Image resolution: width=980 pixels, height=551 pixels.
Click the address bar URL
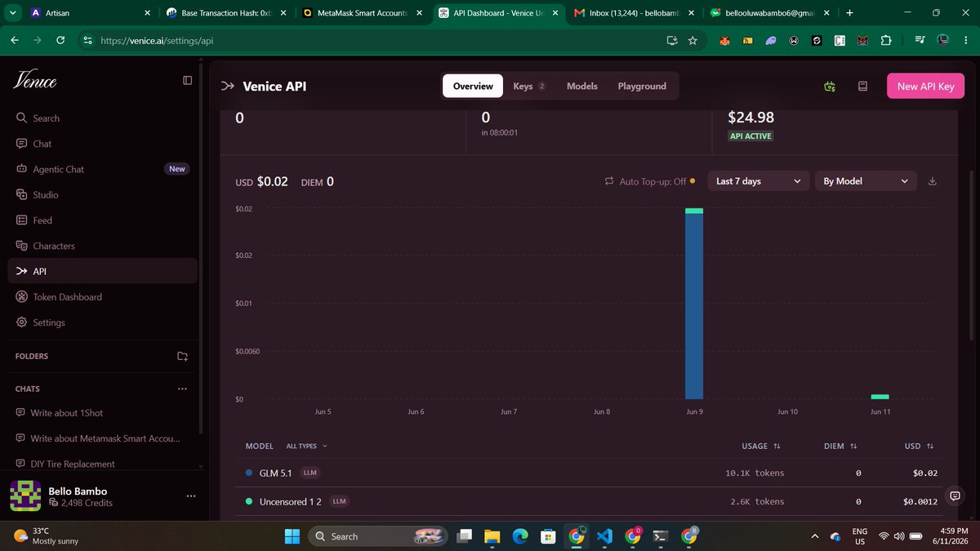[x=157, y=41]
